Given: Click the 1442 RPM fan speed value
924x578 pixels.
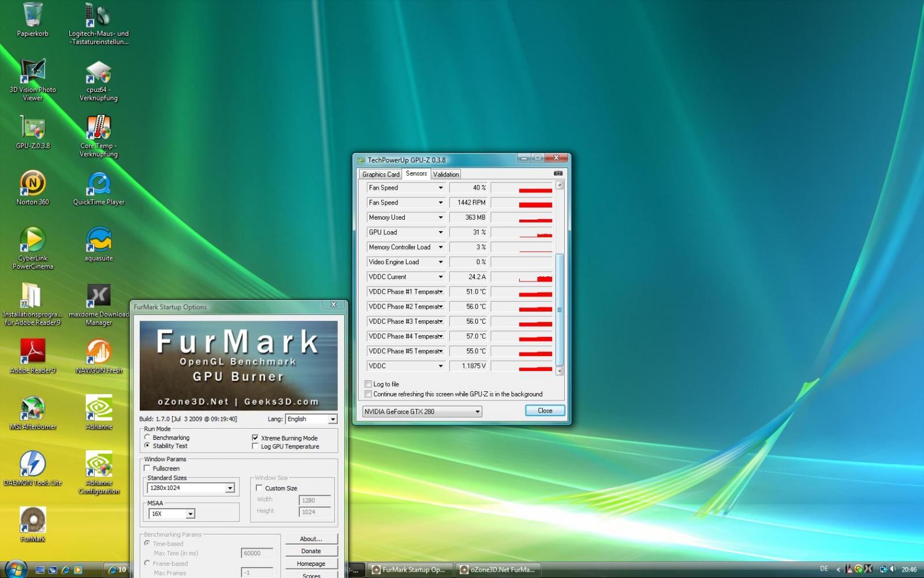Looking at the screenshot, I should point(469,202).
